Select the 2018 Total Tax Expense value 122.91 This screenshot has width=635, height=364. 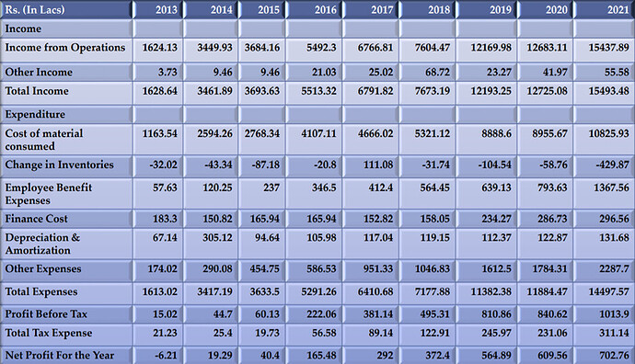click(434, 333)
